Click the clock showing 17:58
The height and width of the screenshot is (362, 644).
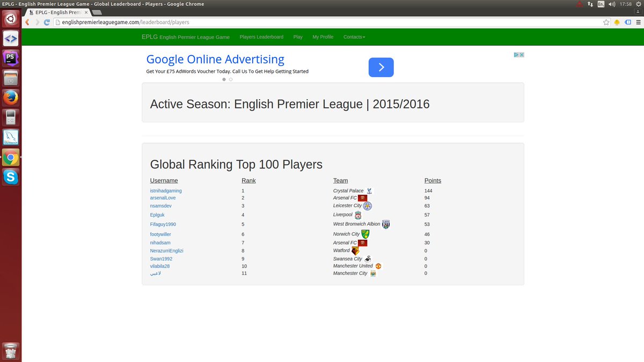(x=625, y=4)
